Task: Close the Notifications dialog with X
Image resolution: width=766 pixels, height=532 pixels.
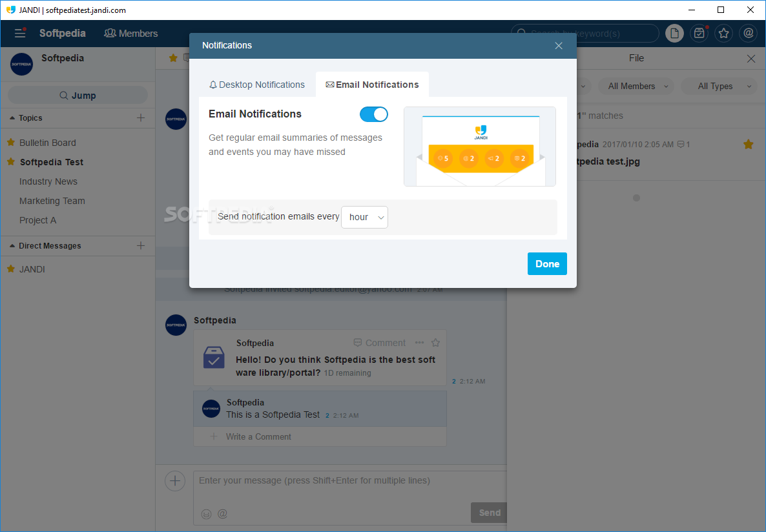Action: (559, 45)
